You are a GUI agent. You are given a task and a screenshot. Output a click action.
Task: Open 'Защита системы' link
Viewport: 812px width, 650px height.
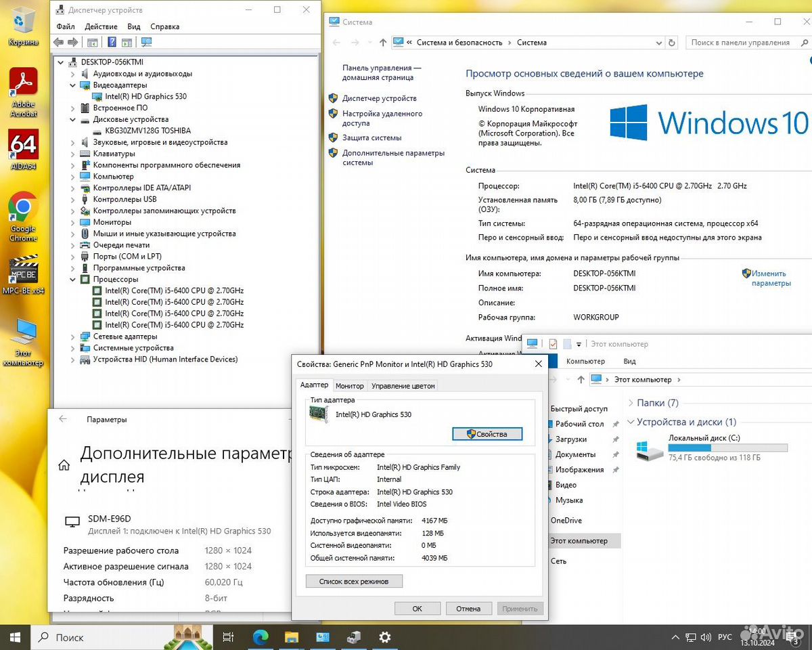[x=372, y=137]
